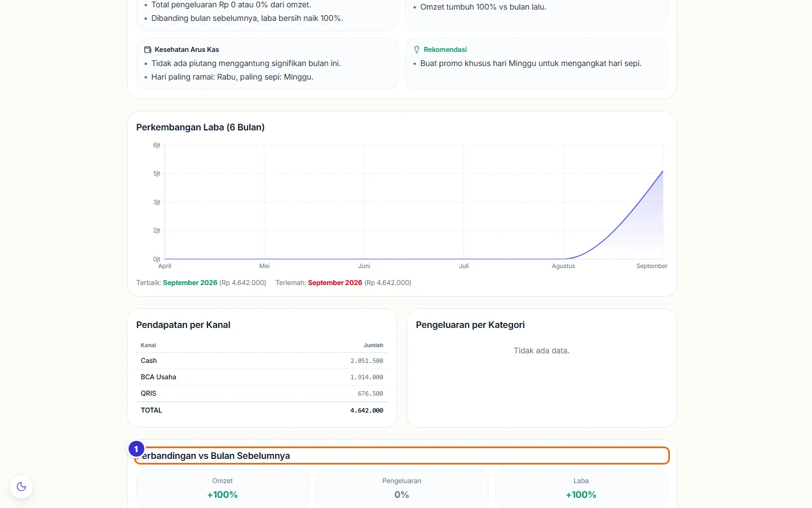Click the profit line peak at September
This screenshot has width=812, height=508.
(x=663, y=171)
